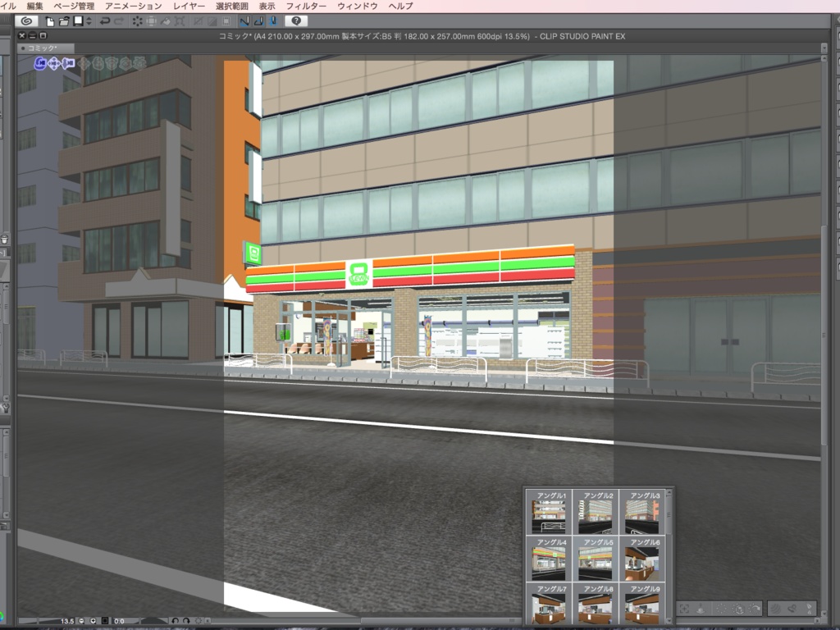
Task: Click the zoom value 13.5 field
Action: [x=66, y=621]
